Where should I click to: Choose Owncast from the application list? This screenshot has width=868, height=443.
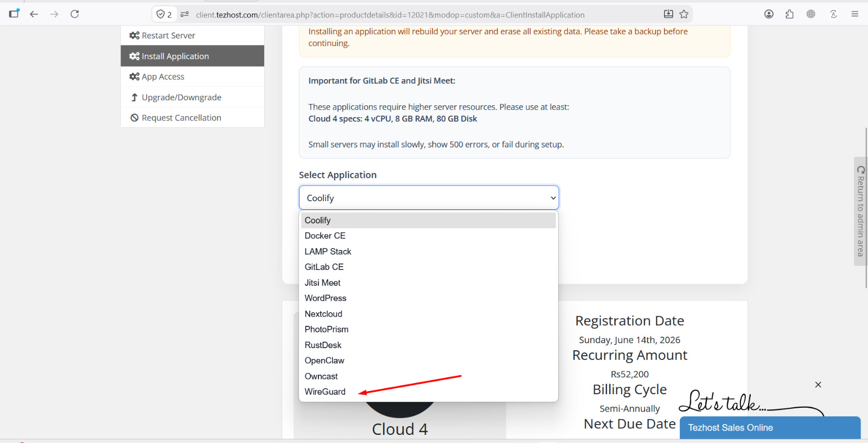429,376
